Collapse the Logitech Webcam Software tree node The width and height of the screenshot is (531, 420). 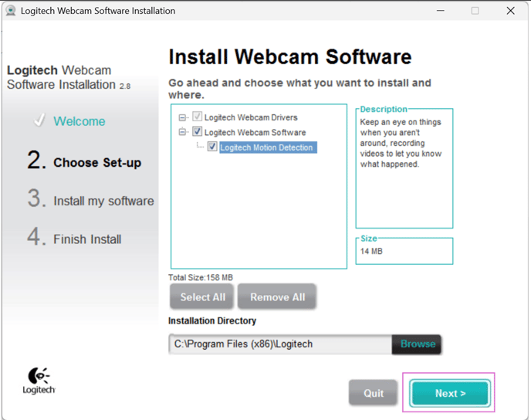tap(183, 132)
